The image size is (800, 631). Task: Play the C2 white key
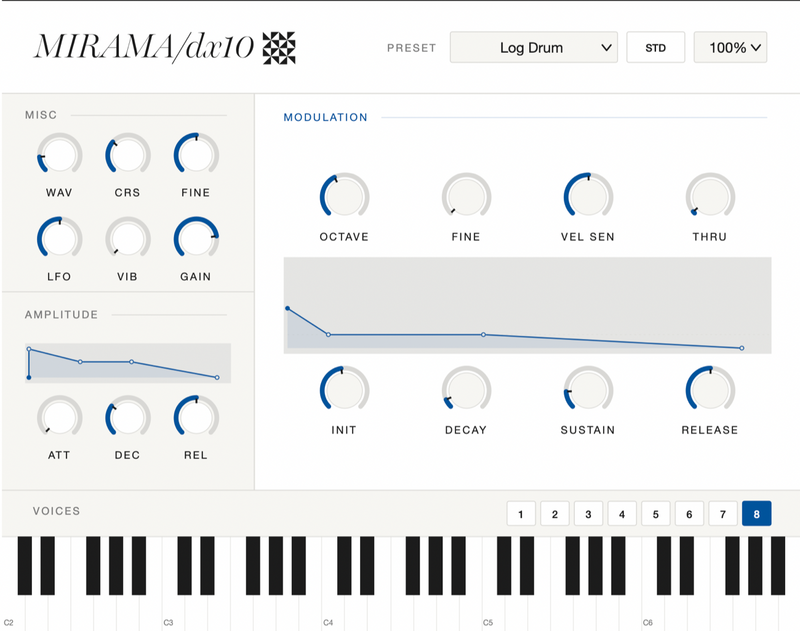(x=11, y=610)
